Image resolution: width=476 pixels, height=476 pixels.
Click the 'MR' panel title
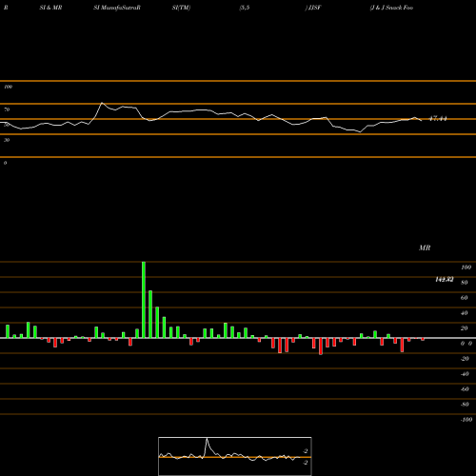click(x=425, y=248)
